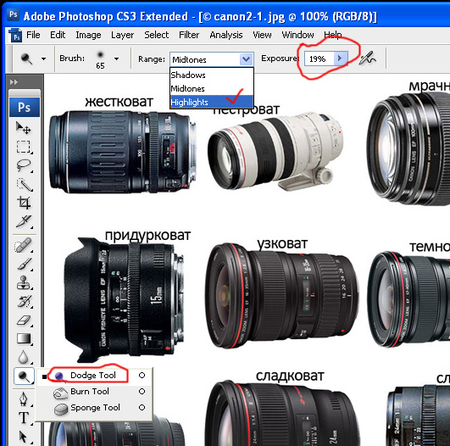
Task: Select the Path Selection tool
Action: pos(24,436)
